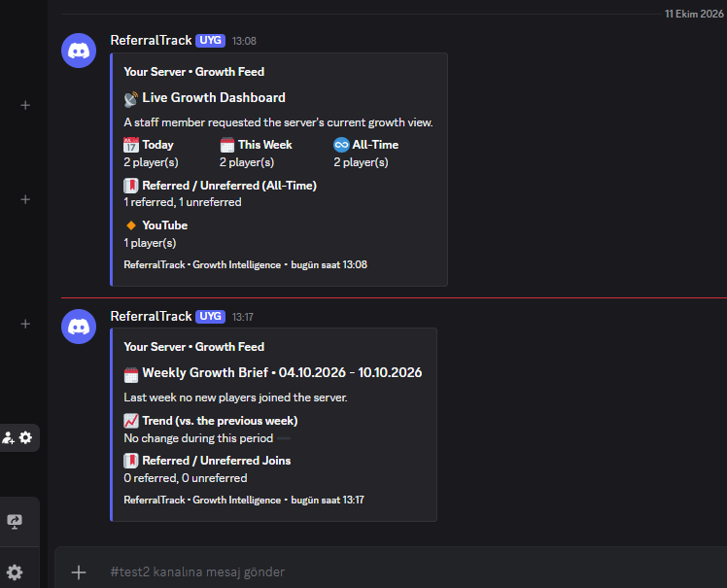Open the attachment plus button in message bar
The height and width of the screenshot is (588, 727).
point(79,572)
